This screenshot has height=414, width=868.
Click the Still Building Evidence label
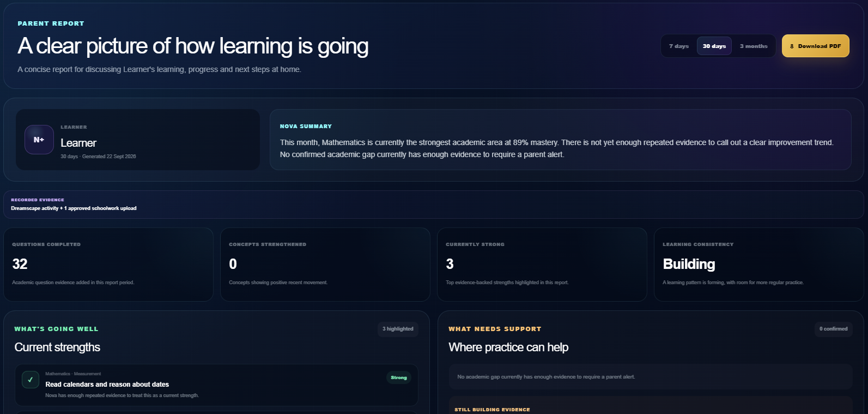(x=492, y=410)
